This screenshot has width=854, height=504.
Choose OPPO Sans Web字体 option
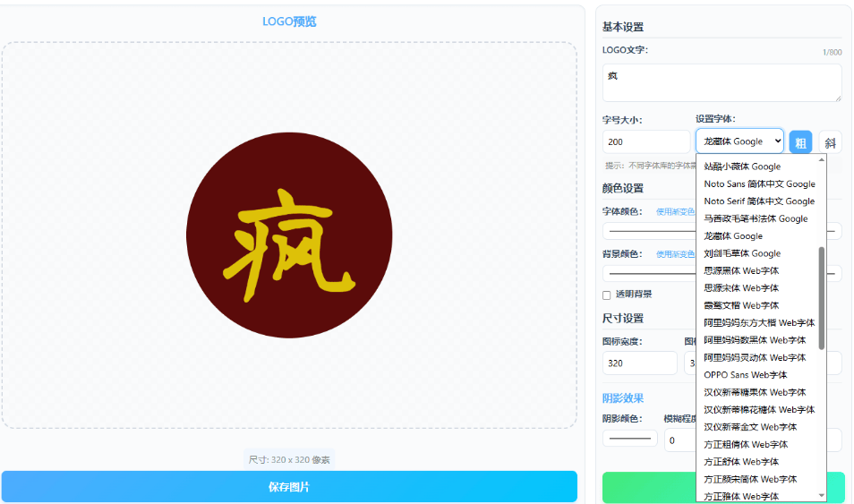pyautogui.click(x=745, y=375)
